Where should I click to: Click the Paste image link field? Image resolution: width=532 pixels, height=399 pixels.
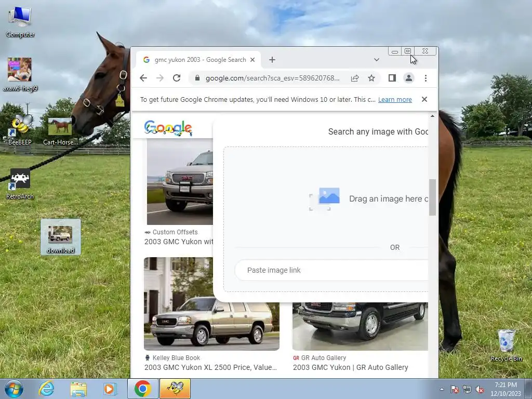(x=332, y=270)
